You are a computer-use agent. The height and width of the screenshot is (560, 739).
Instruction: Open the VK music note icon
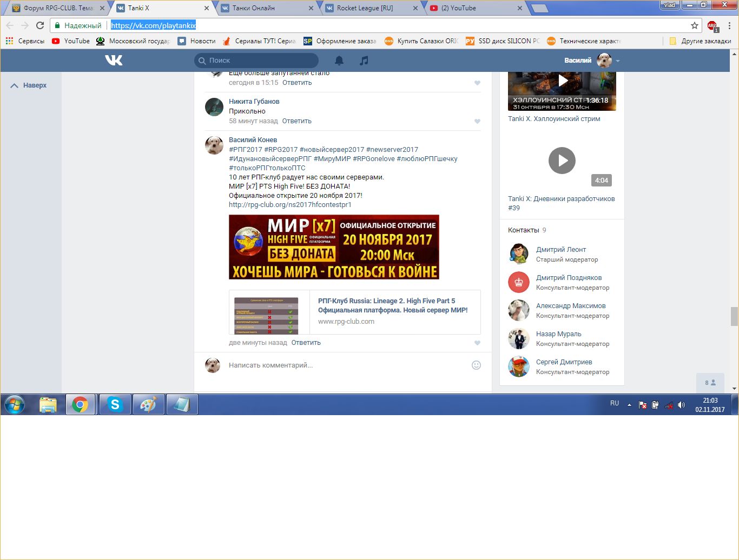(x=364, y=61)
